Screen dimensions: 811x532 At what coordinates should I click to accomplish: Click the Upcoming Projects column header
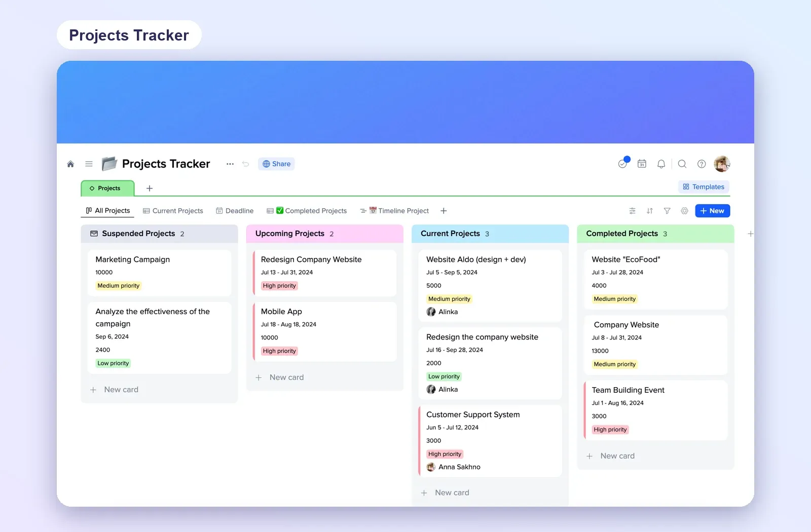point(325,234)
